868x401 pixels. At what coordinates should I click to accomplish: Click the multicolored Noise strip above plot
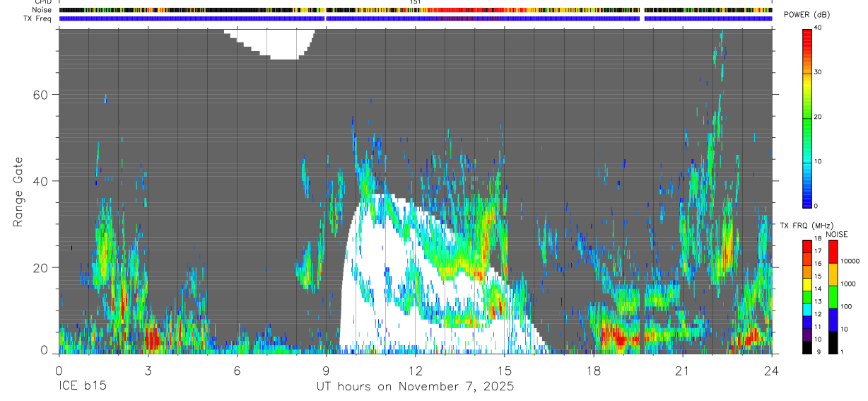tap(416, 10)
